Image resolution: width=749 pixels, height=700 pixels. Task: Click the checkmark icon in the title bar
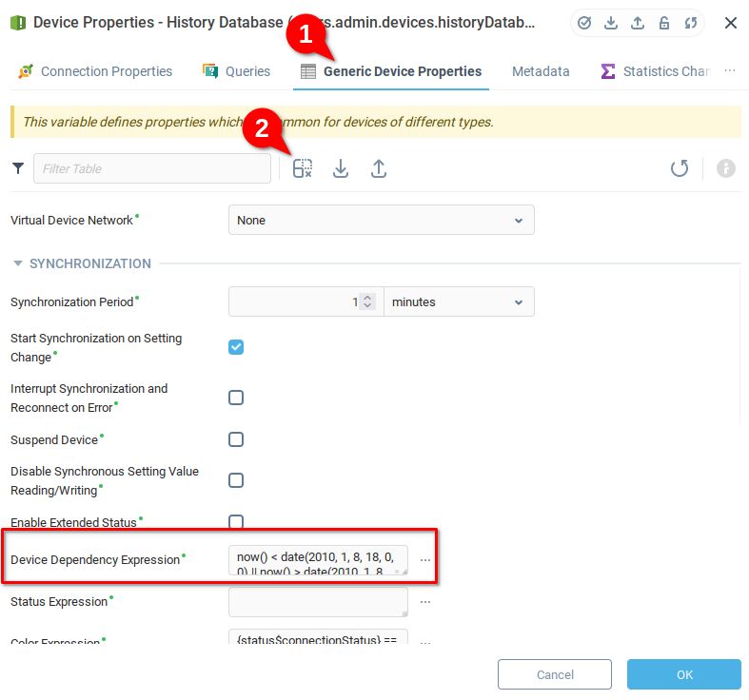point(585,23)
